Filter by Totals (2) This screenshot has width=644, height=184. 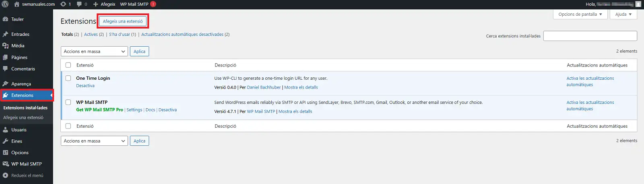coord(70,34)
